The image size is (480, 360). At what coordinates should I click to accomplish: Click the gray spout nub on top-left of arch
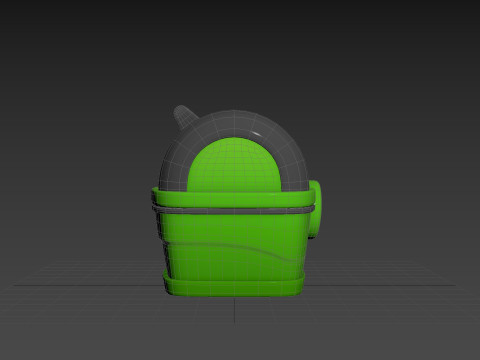pyautogui.click(x=184, y=116)
